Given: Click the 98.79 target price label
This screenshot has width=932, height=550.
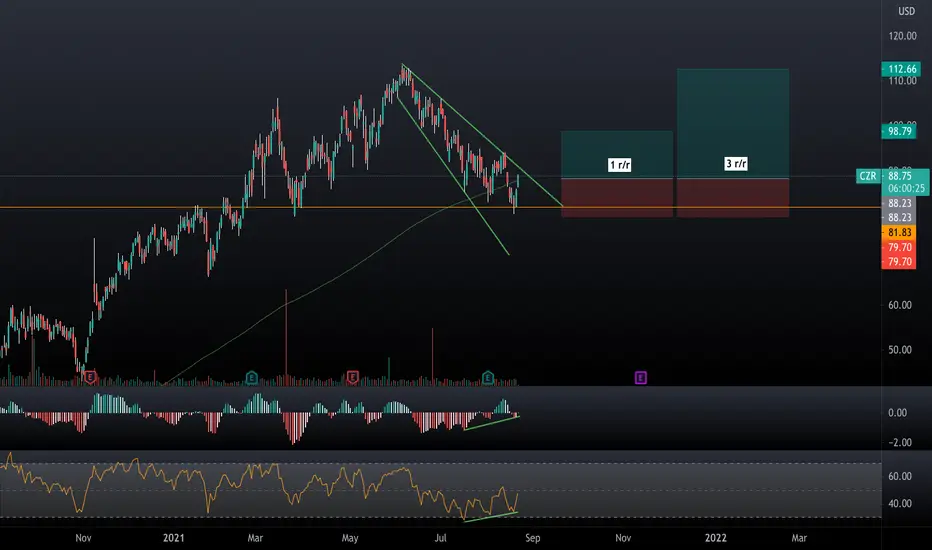Looking at the screenshot, I should point(900,131).
